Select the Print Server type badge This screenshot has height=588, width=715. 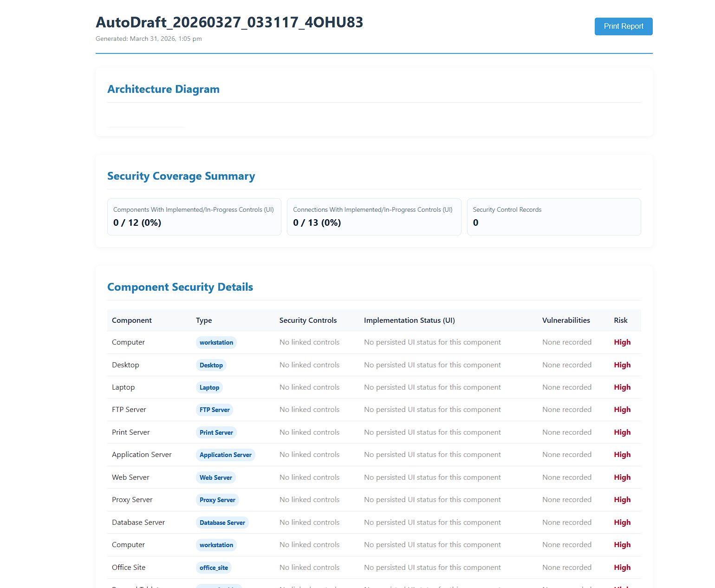[216, 432]
